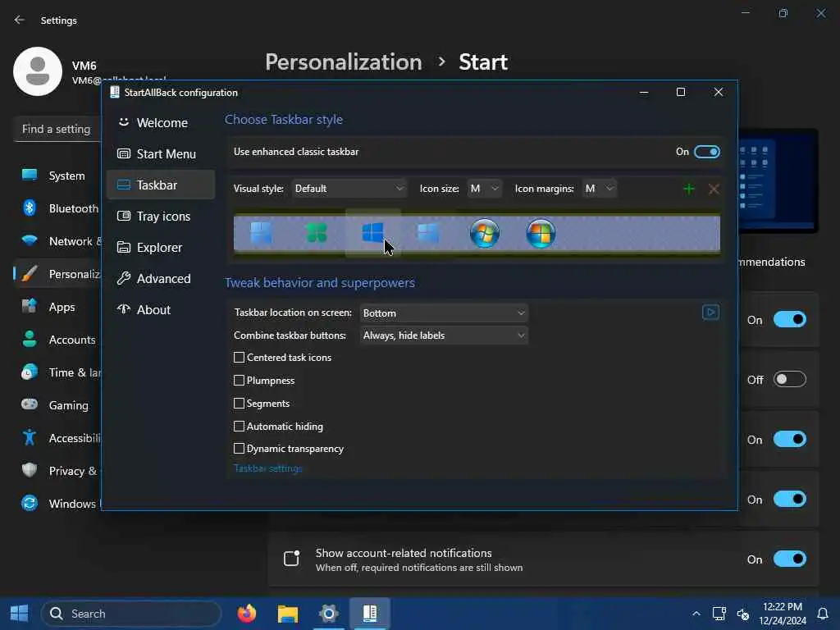Choose the Windows 7 orb start style
The width and height of the screenshot is (840, 630).
pyautogui.click(x=484, y=234)
